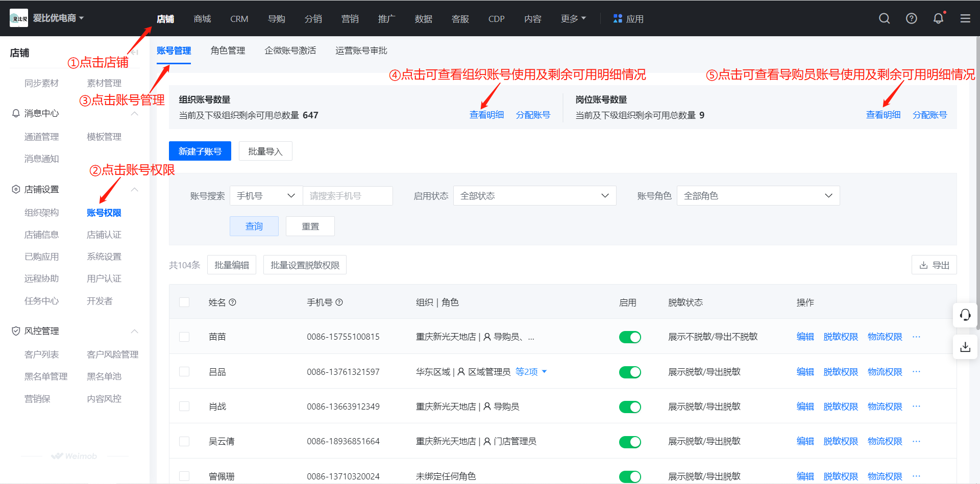The width and height of the screenshot is (980, 484).
Task: Toggle the enable switch for 苗苗
Action: 630,337
